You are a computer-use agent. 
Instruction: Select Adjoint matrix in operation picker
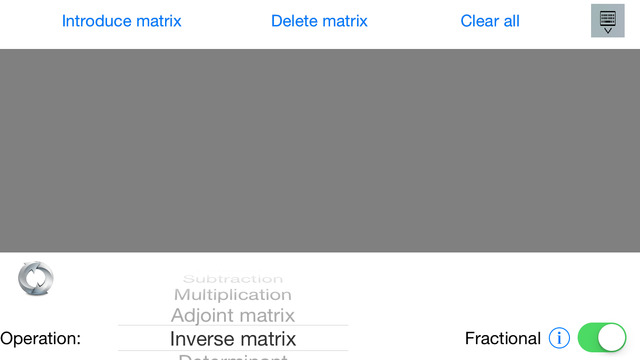[x=233, y=316]
